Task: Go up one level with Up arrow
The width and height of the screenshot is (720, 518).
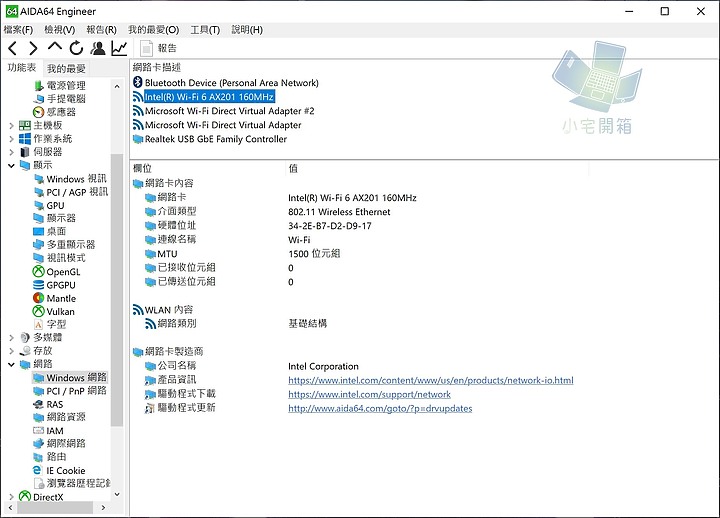Action: (x=55, y=47)
